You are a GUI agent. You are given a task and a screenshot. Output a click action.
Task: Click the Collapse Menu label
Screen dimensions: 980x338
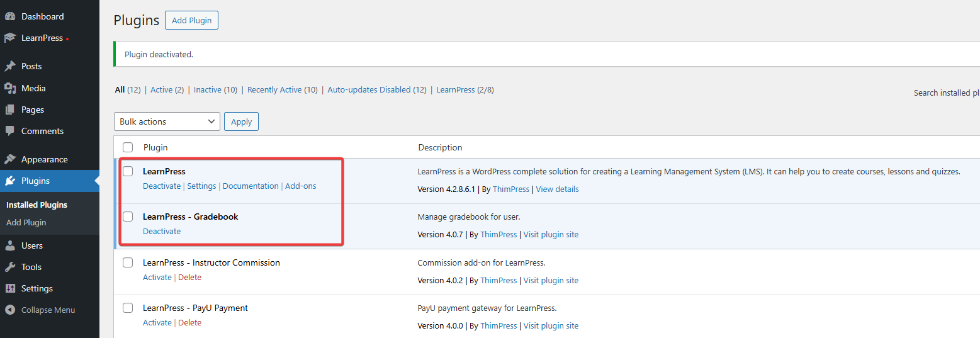click(x=48, y=310)
